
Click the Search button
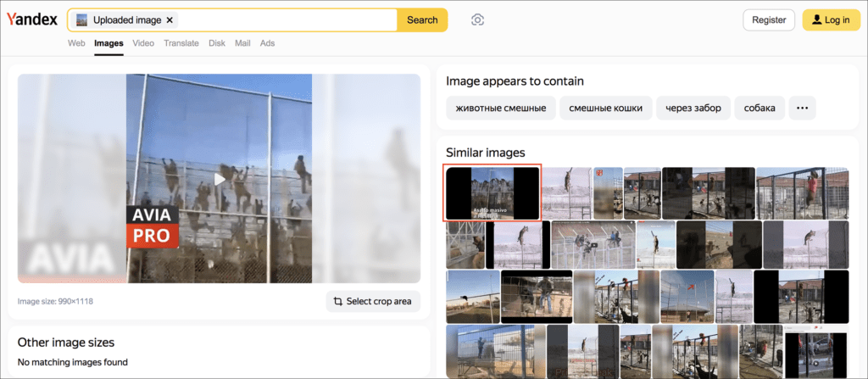click(422, 20)
